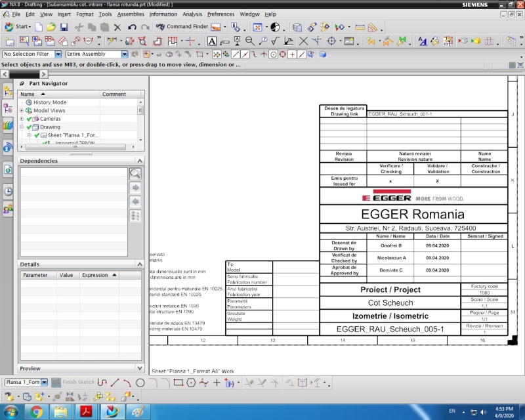Open the Entire Assembly scope dropdown

pos(125,54)
